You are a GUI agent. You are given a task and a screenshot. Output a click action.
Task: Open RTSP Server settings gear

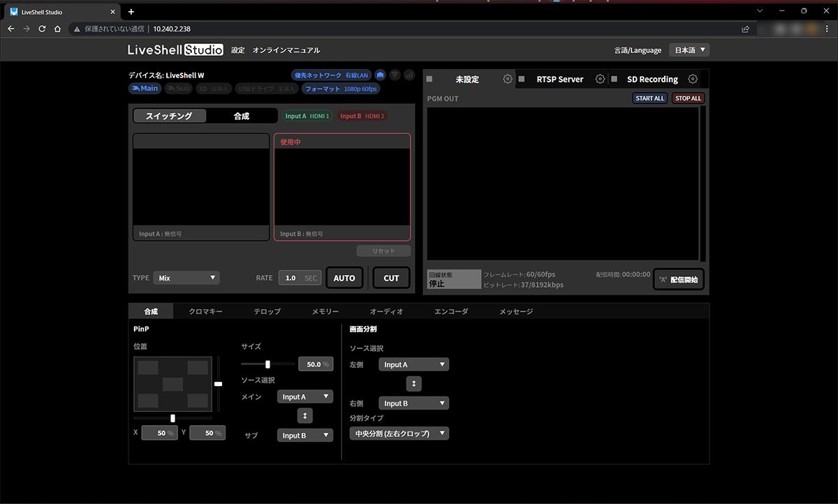[600, 79]
